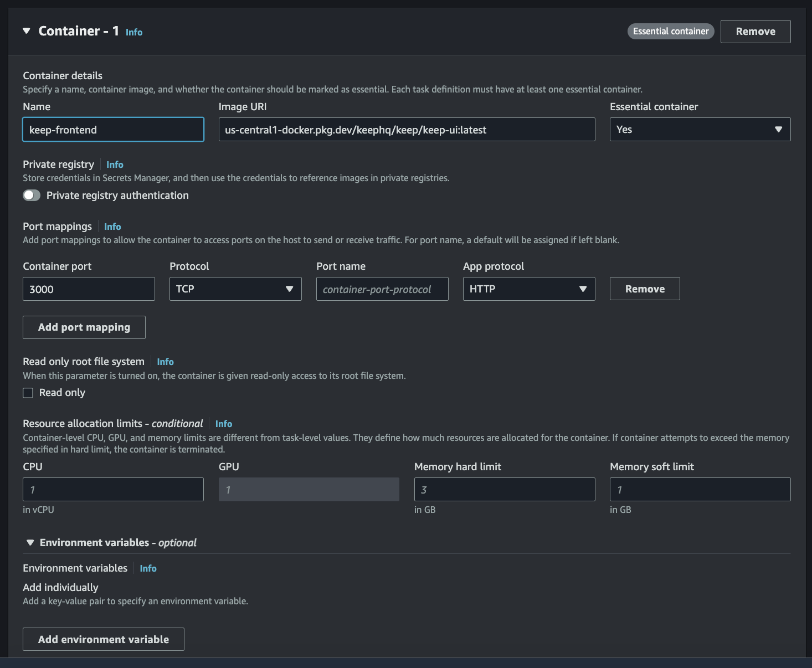Click the CPU vCPU input field

[x=113, y=490]
